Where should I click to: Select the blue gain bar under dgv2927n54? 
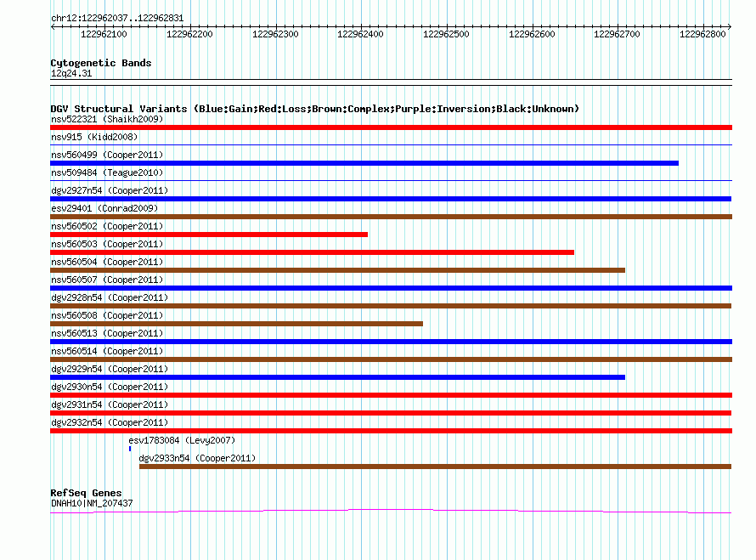click(x=391, y=199)
